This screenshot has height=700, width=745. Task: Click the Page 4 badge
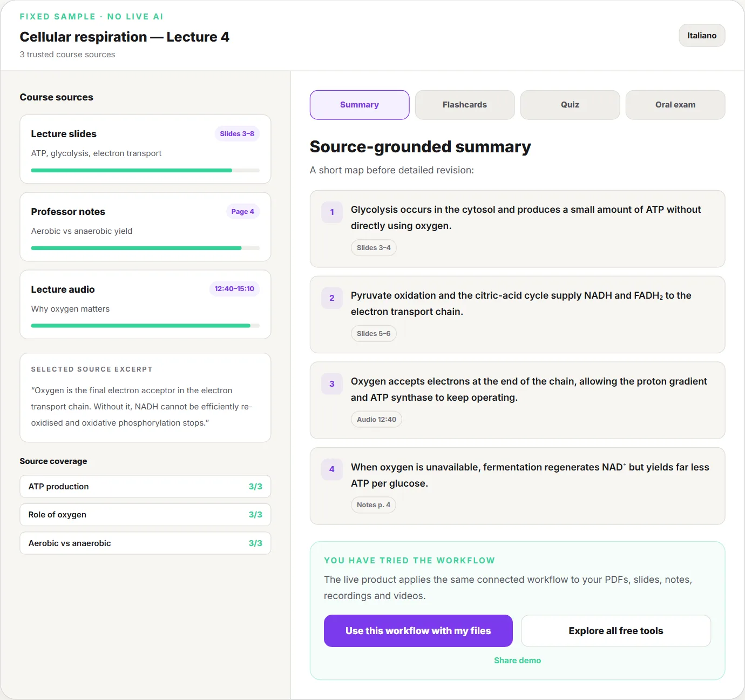[x=242, y=212]
